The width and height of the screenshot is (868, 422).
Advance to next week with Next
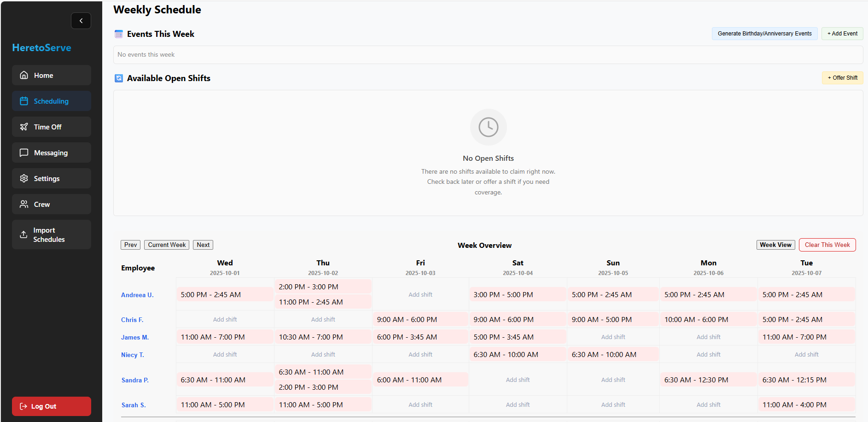click(203, 245)
